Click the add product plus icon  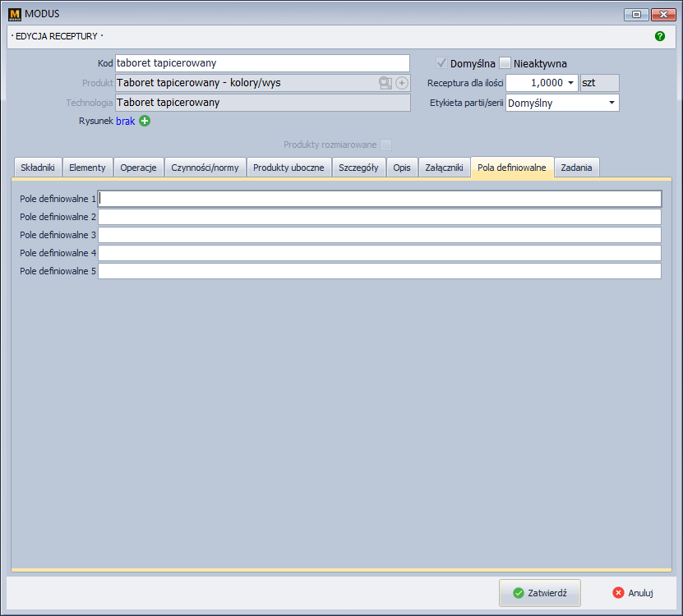pos(402,83)
